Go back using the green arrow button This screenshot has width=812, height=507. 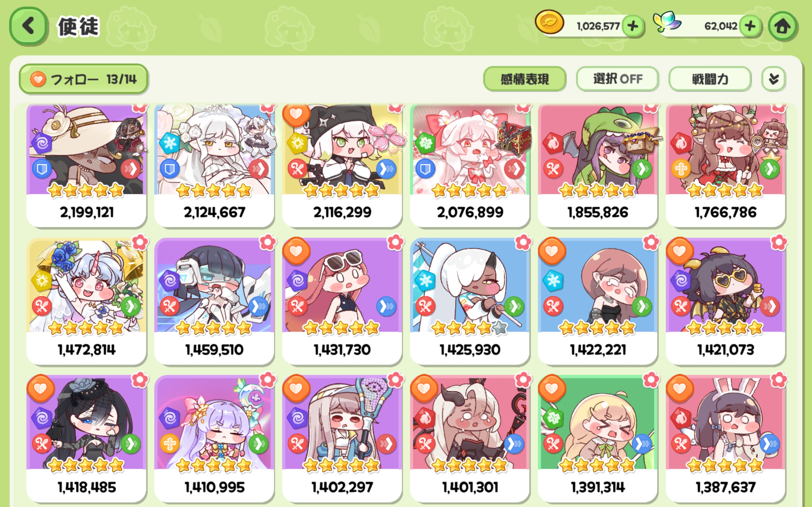28,26
